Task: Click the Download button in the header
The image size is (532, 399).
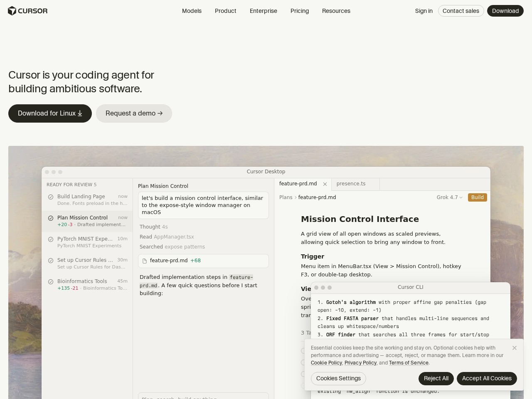Action: 505,11
